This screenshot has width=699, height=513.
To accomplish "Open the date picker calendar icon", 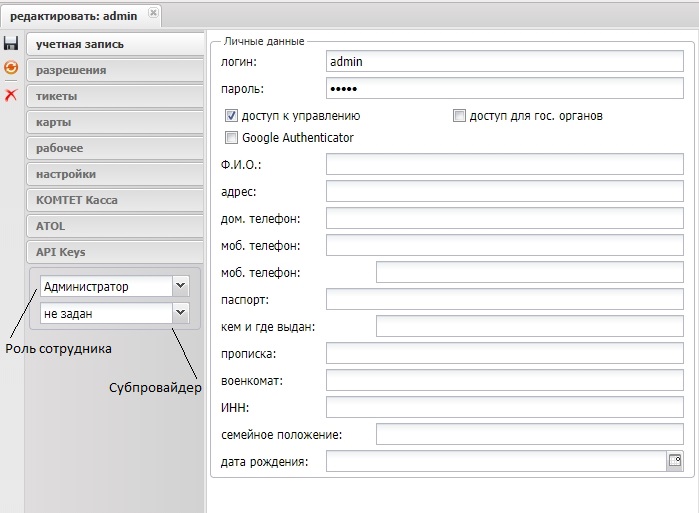I will point(675,461).
